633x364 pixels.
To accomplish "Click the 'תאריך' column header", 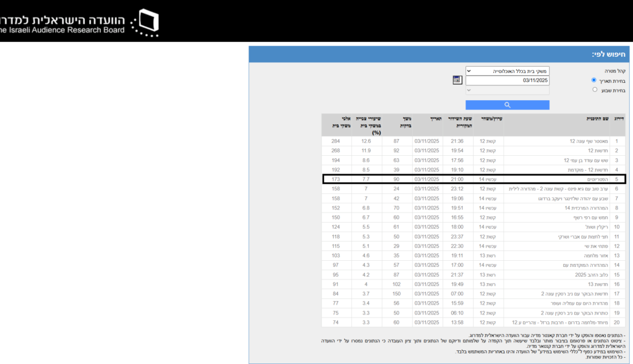I will click(x=436, y=119).
